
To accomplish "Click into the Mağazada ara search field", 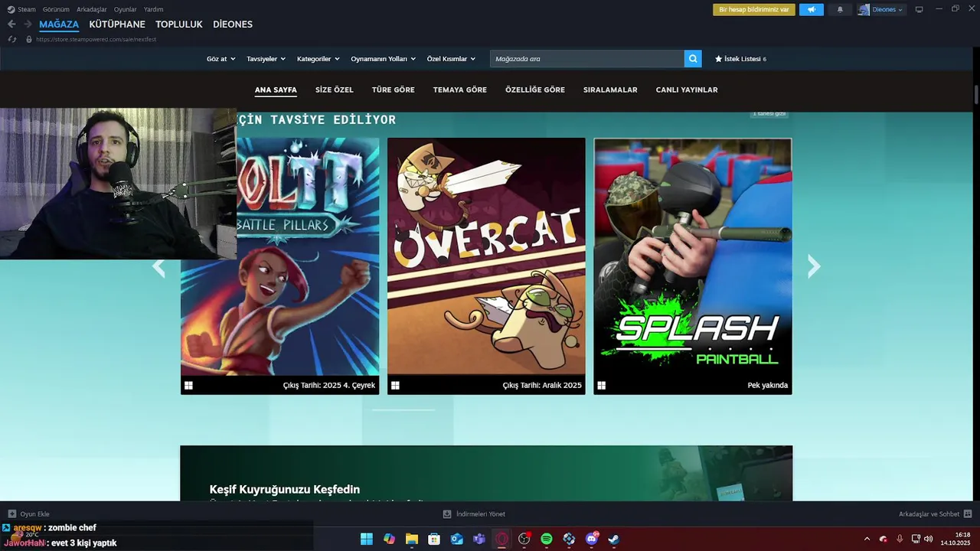I will click(587, 59).
